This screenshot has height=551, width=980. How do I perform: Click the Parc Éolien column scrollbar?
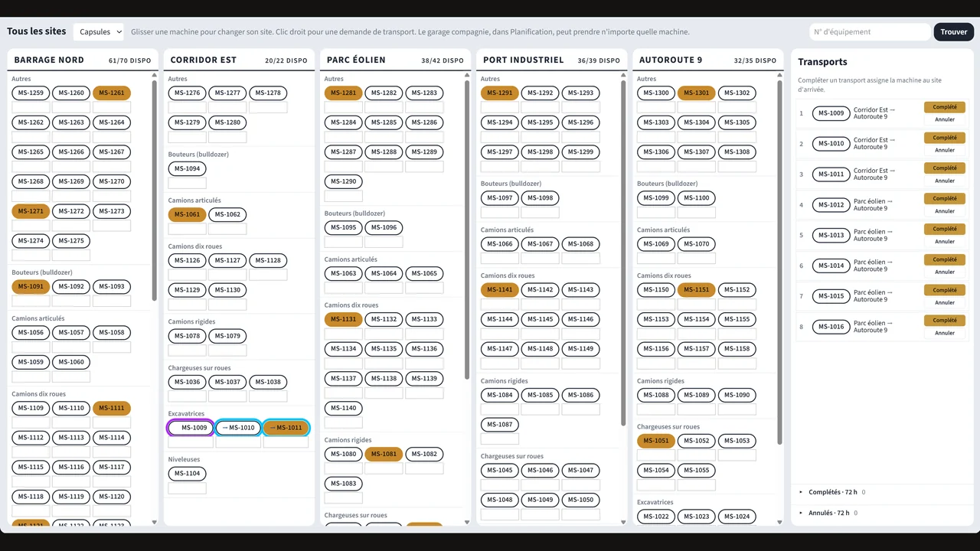pyautogui.click(x=467, y=228)
